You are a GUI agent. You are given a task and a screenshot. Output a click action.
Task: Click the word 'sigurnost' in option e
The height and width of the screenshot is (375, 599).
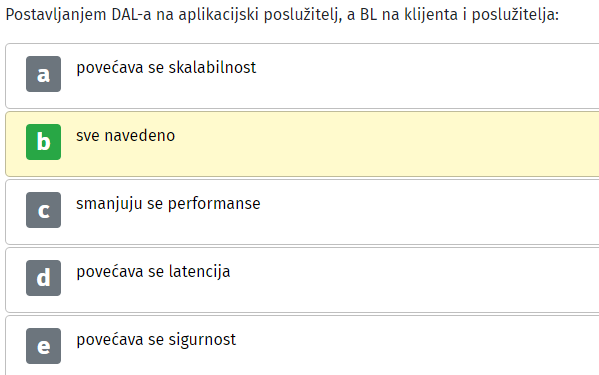click(202, 340)
